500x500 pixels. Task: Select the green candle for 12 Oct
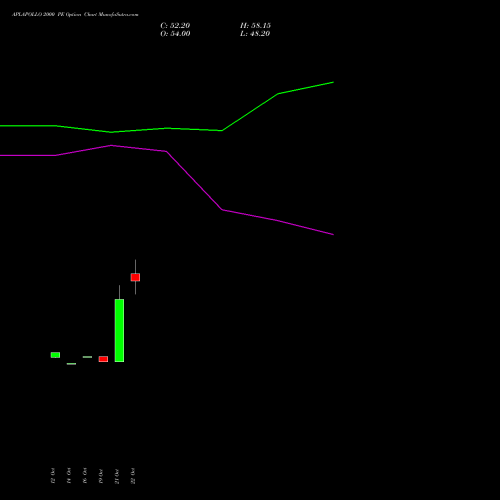pos(55,355)
